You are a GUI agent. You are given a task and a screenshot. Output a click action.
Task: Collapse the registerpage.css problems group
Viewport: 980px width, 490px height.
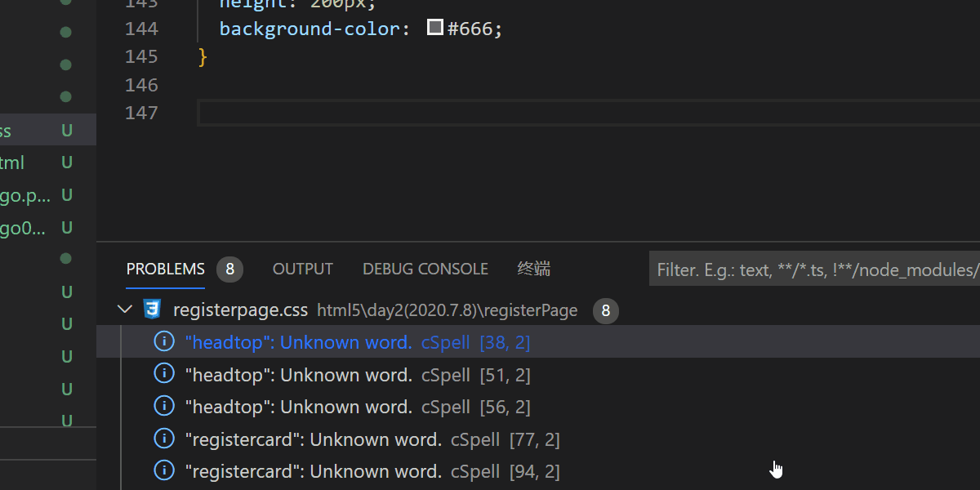pyautogui.click(x=124, y=310)
